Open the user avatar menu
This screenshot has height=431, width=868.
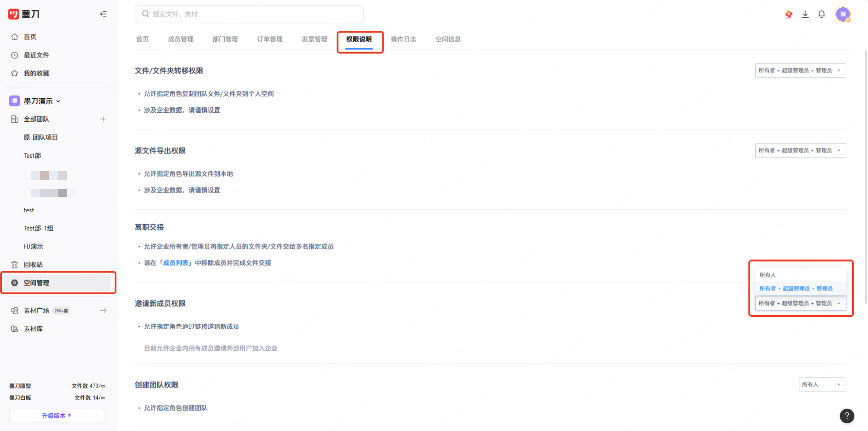click(x=843, y=14)
